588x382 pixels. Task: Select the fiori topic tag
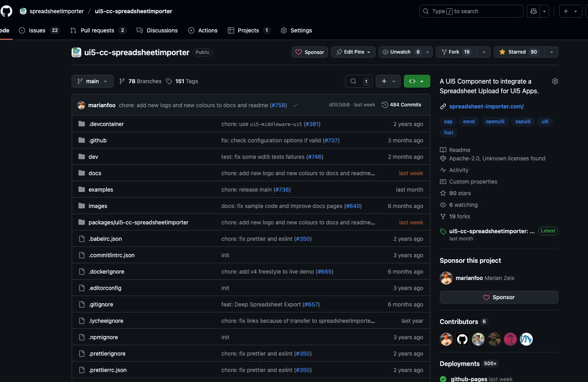[449, 133]
